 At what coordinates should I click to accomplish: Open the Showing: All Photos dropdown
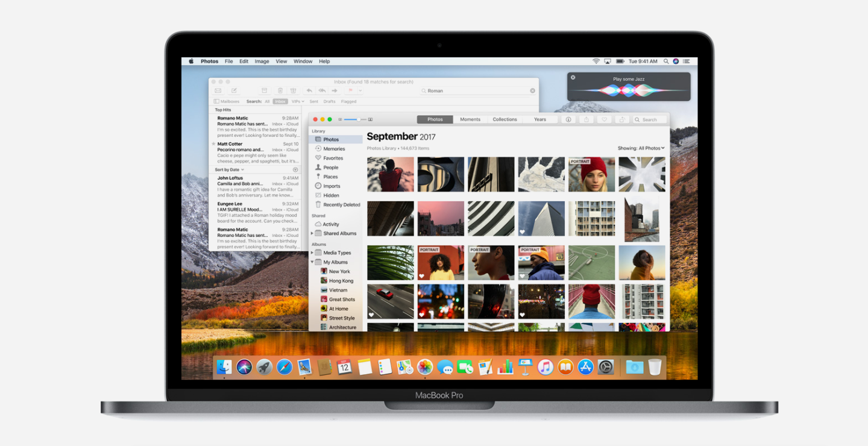pos(641,148)
